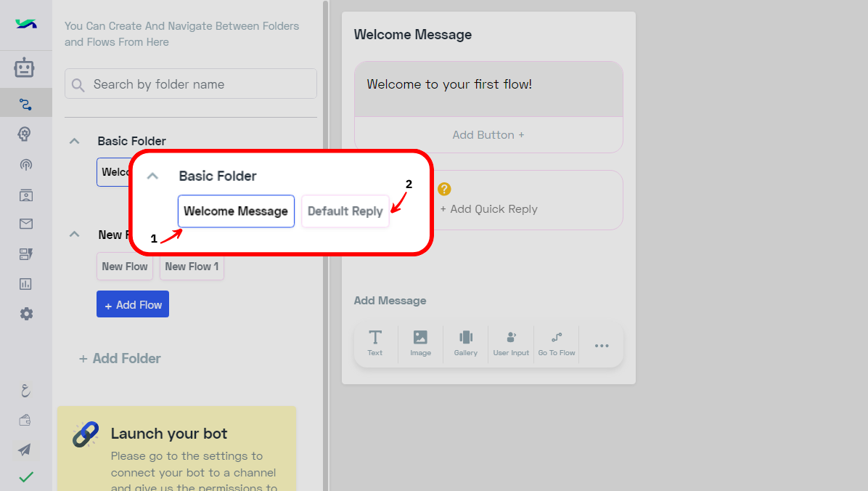Add an Image message
Screen dimensions: 868x491
tap(420, 343)
